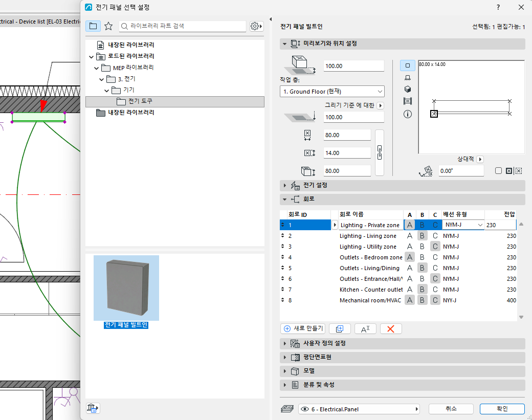532x420 pixels.
Task: Rename circuit with the A text icon
Action: (x=365, y=329)
